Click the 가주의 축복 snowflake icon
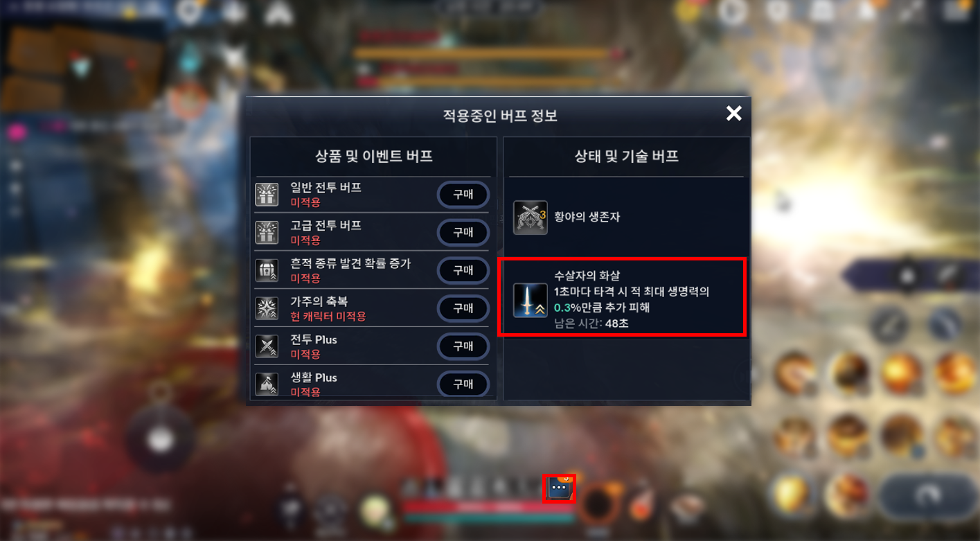The height and width of the screenshot is (541, 980). (267, 308)
